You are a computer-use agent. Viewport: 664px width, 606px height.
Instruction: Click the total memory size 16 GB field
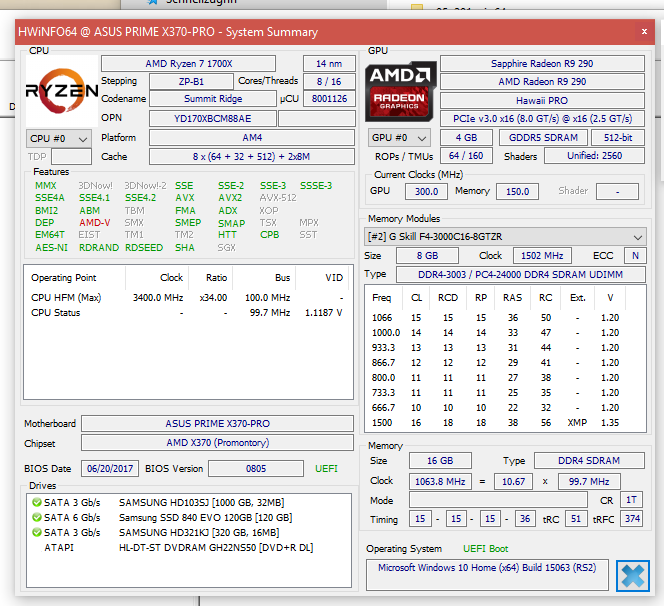[x=440, y=461]
